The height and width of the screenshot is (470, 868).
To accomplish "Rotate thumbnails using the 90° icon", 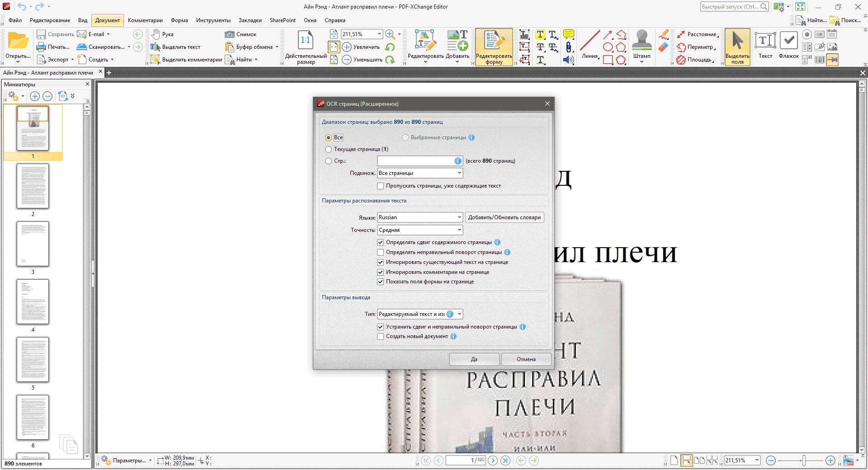I will click(63, 96).
